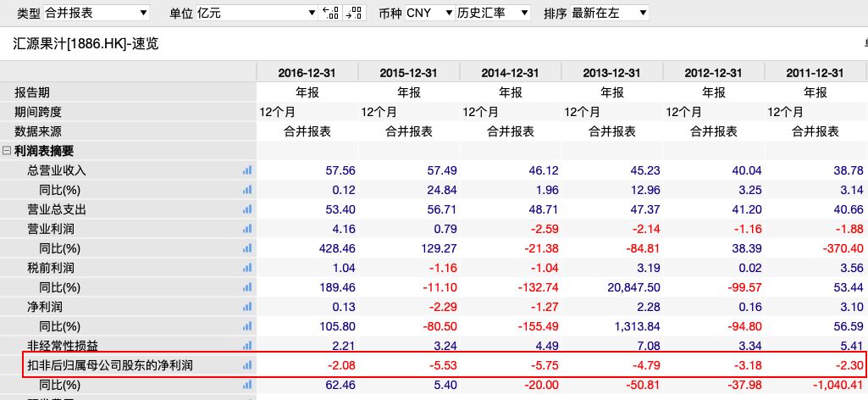Click the -370.40 growth cell

(x=843, y=248)
